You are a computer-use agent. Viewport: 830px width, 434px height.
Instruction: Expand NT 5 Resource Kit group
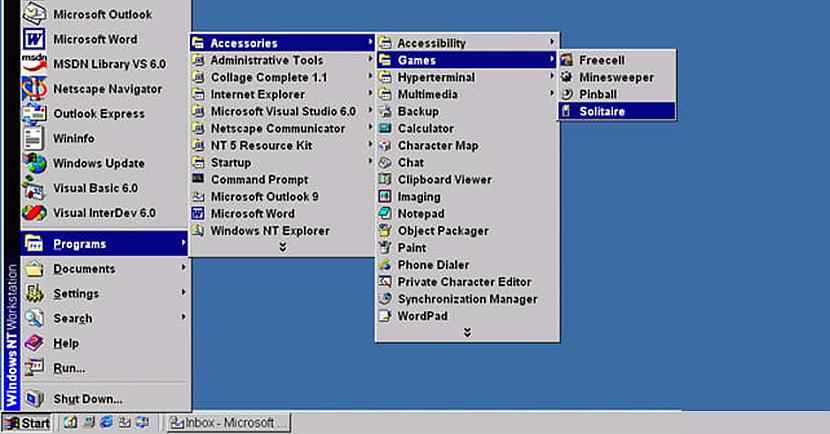click(x=282, y=146)
